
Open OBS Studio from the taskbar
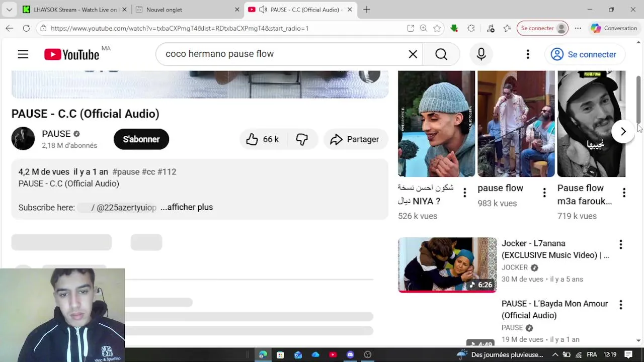tap(368, 354)
